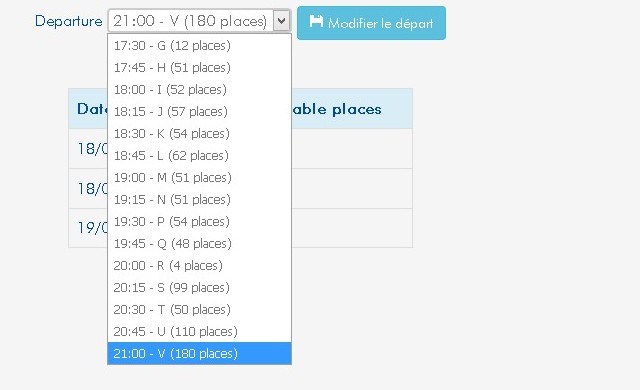Select 19:30 - P (54 places)
Image resolution: width=640 pixels, height=390 pixels.
coord(199,222)
